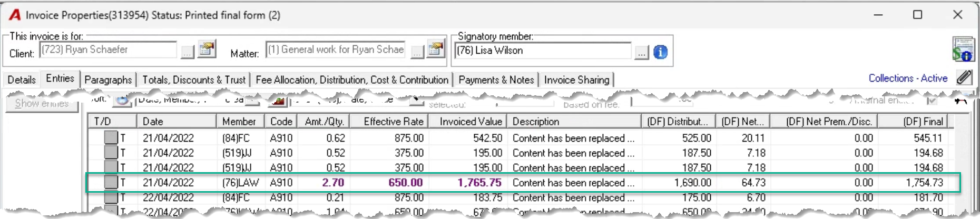The height and width of the screenshot is (219, 980).
Task: Click the Show entries button
Action: point(42,103)
